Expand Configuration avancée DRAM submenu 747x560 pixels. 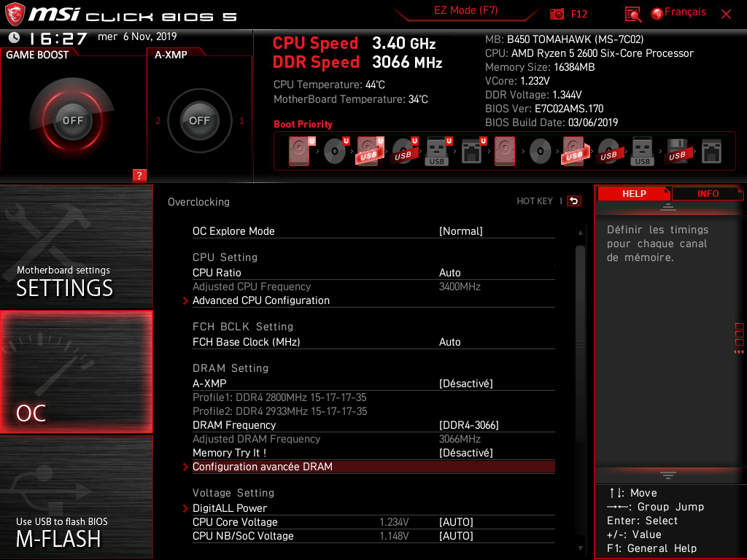coord(373,467)
